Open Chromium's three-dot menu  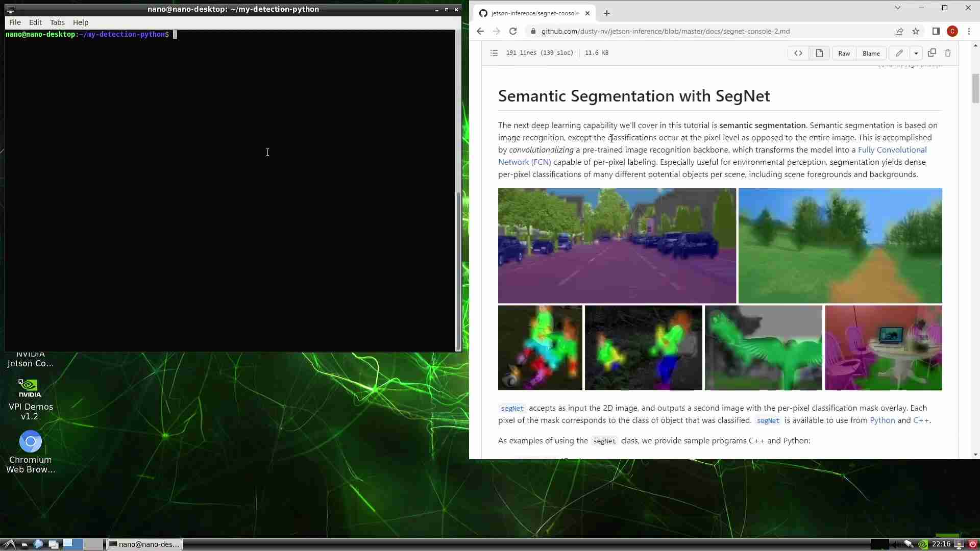pos(969,31)
